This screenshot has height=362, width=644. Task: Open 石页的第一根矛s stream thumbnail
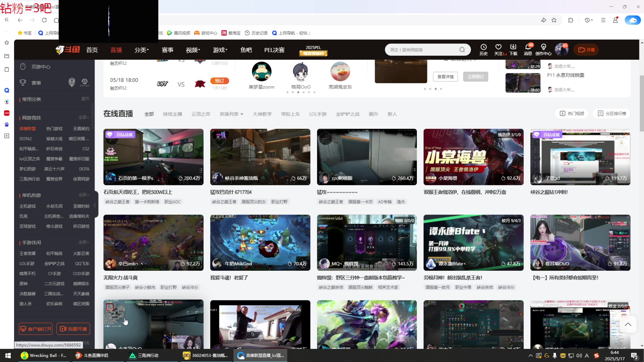(x=153, y=157)
